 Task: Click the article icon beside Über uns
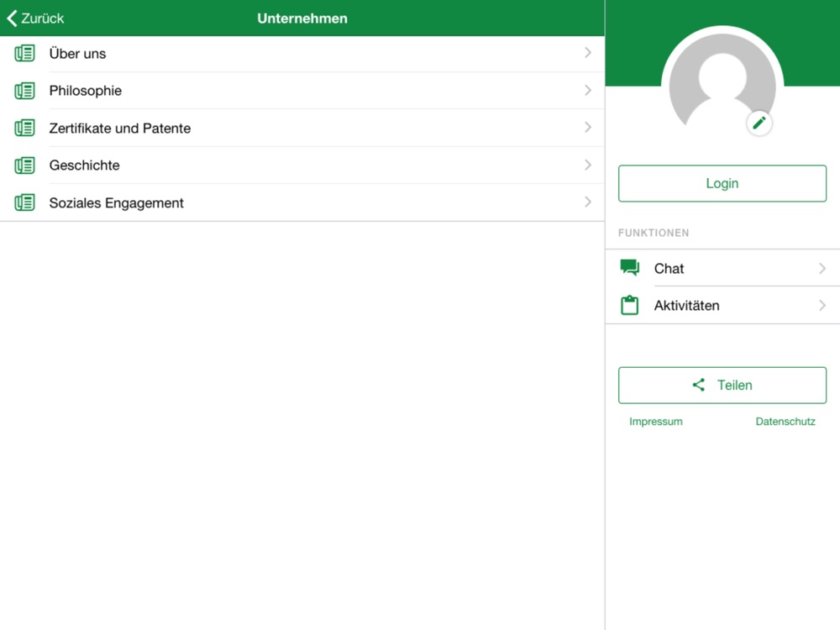click(x=24, y=54)
